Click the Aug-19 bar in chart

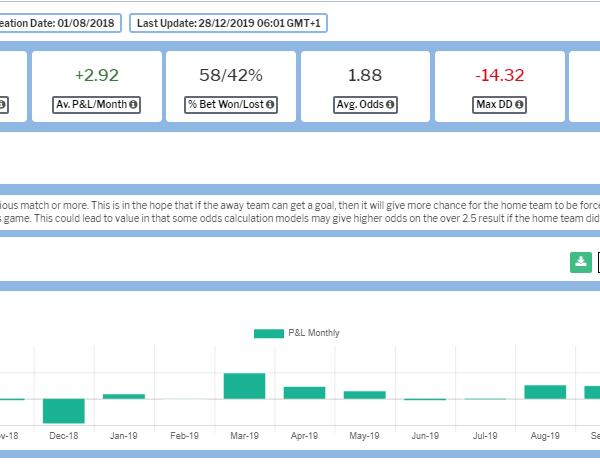[545, 392]
